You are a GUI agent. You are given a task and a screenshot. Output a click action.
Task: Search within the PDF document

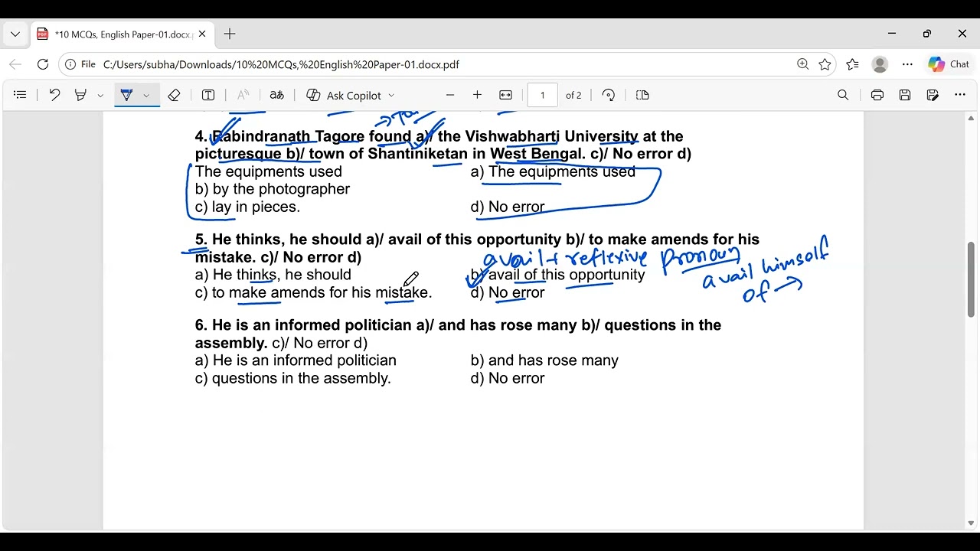[843, 95]
